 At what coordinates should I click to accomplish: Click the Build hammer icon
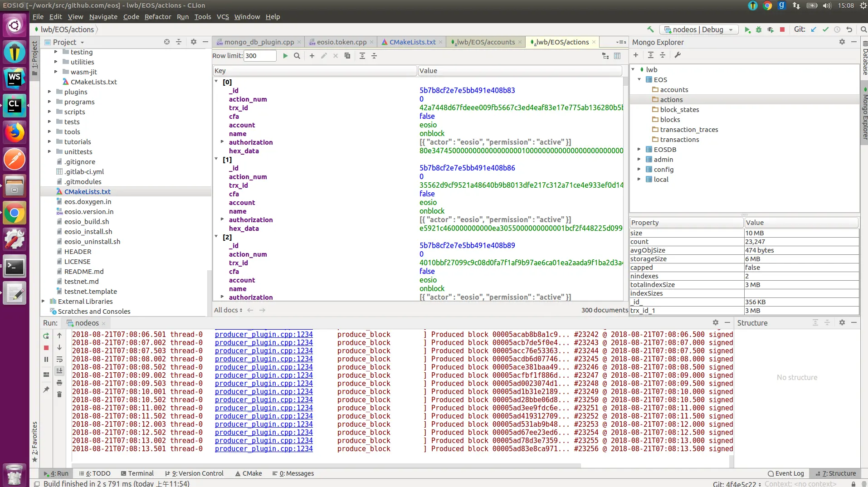click(x=650, y=29)
